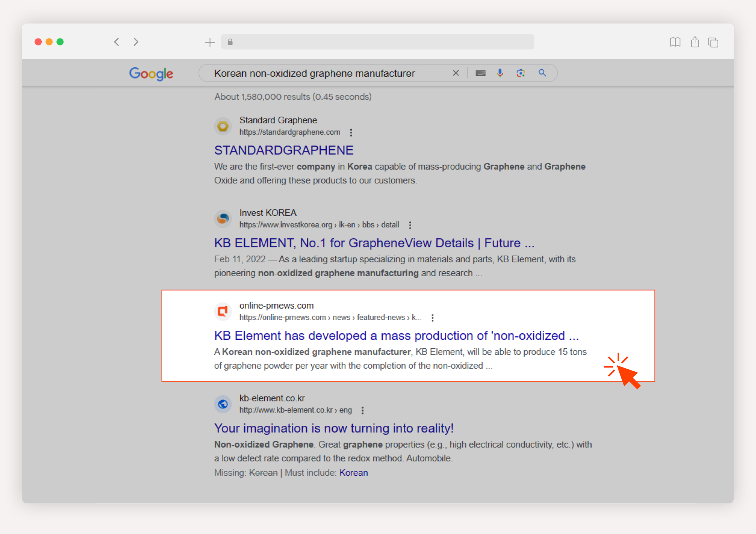Open 'Your imagination is now turning into reality!' link
The image size is (756, 534).
coord(334,428)
